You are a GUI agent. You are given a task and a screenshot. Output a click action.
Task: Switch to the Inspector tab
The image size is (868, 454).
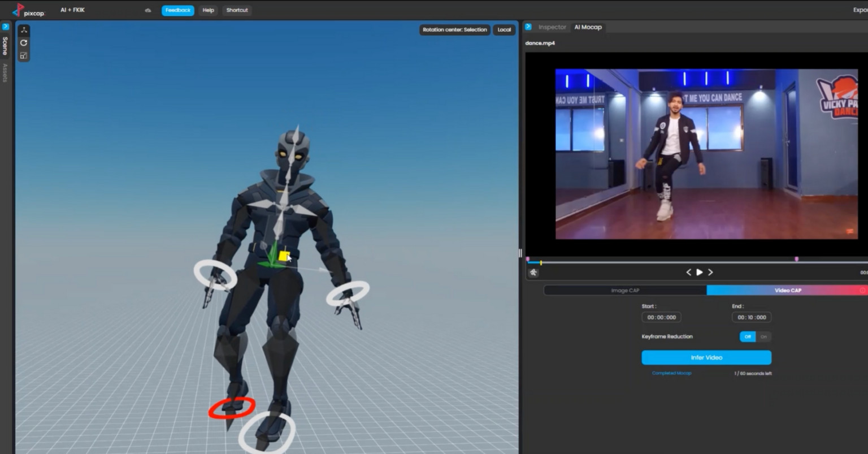pyautogui.click(x=552, y=27)
